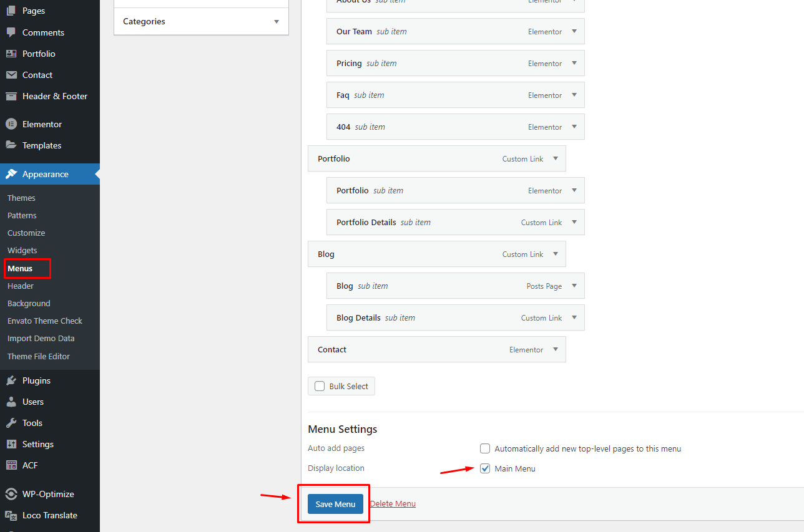
Task: Click the Elementor icon in sidebar
Action: pyautogui.click(x=11, y=124)
